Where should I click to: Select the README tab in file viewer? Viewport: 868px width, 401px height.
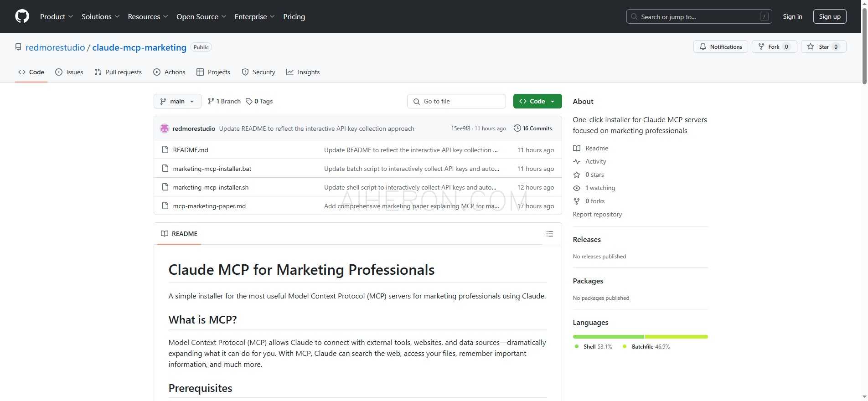[179, 234]
